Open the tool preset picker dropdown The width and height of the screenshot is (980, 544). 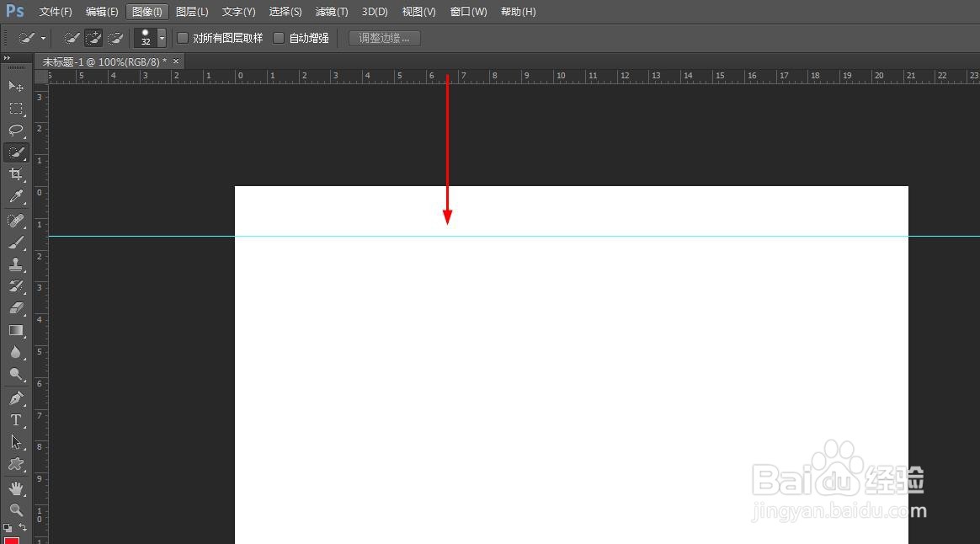pos(43,38)
